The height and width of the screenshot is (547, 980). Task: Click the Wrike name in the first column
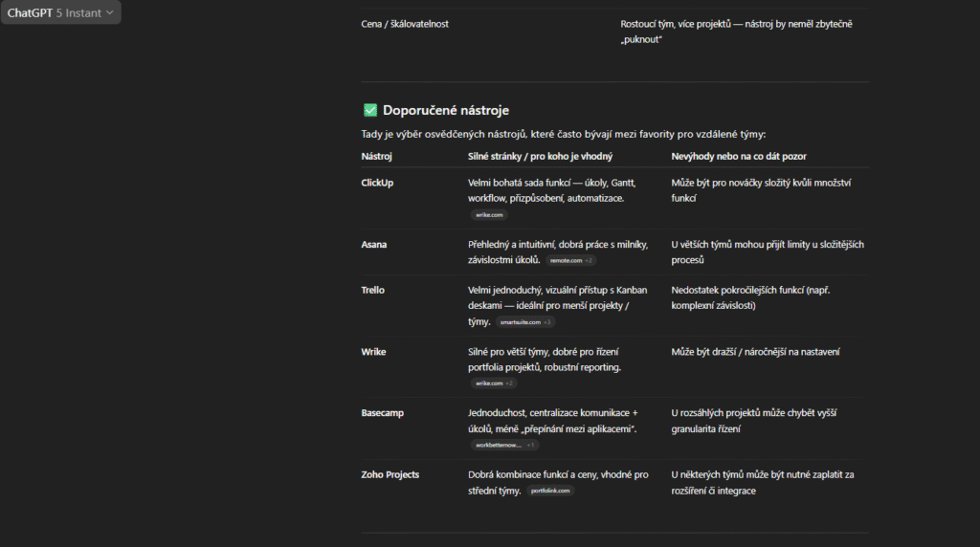(374, 352)
